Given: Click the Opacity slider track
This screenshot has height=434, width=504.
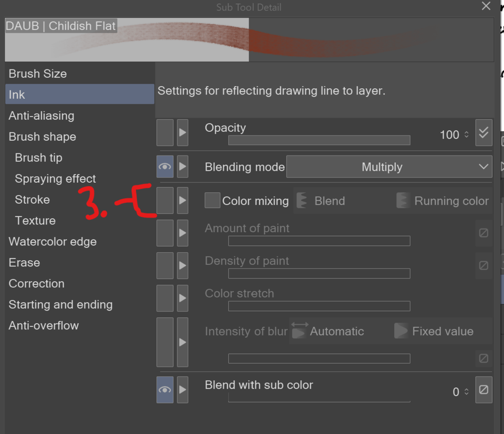Looking at the screenshot, I should pyautogui.click(x=319, y=140).
